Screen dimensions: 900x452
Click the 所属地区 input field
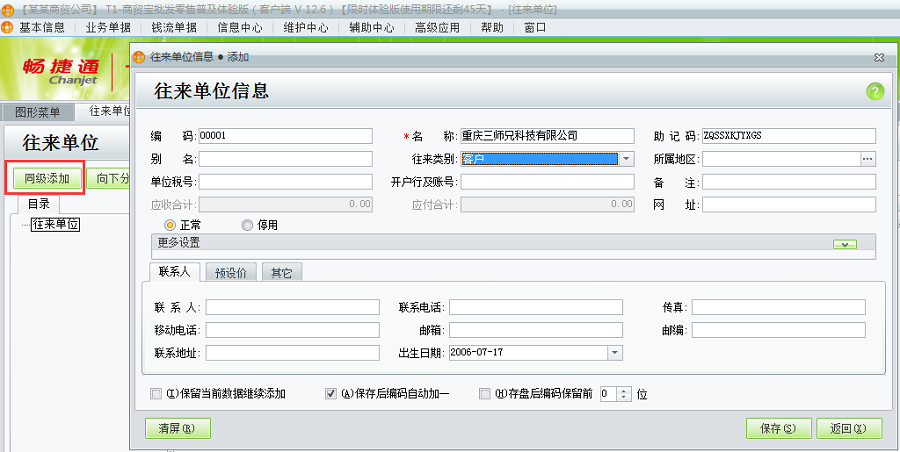click(781, 159)
